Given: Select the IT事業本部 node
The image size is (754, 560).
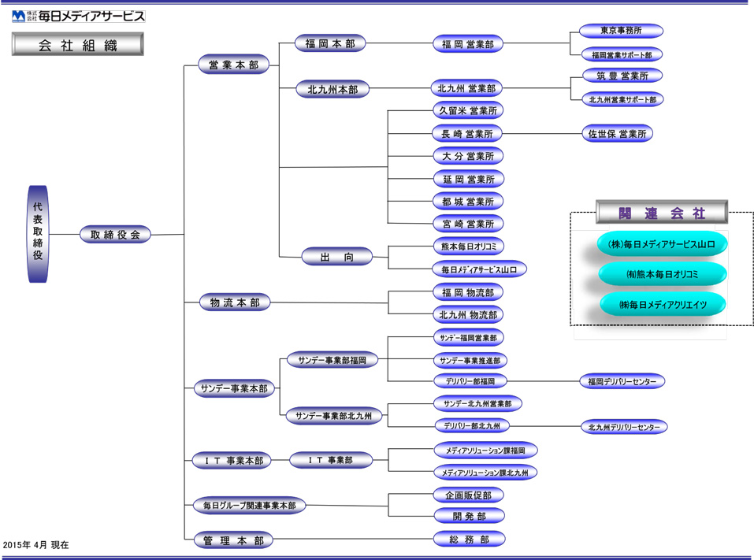Looking at the screenshot, I should [x=232, y=461].
